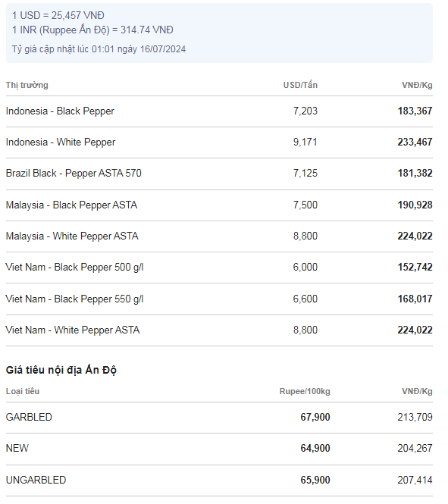This screenshot has height=504, width=448.
Task: Click the Indonesia - Black Pepper row label
Action: pos(60,111)
